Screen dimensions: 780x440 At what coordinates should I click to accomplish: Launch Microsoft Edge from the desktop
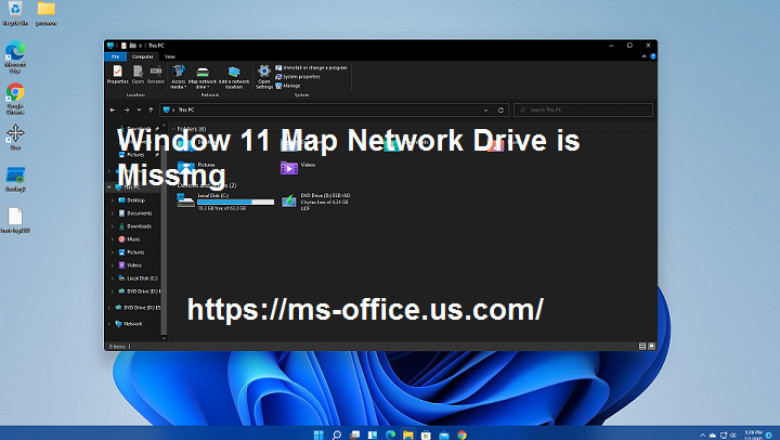[x=15, y=51]
